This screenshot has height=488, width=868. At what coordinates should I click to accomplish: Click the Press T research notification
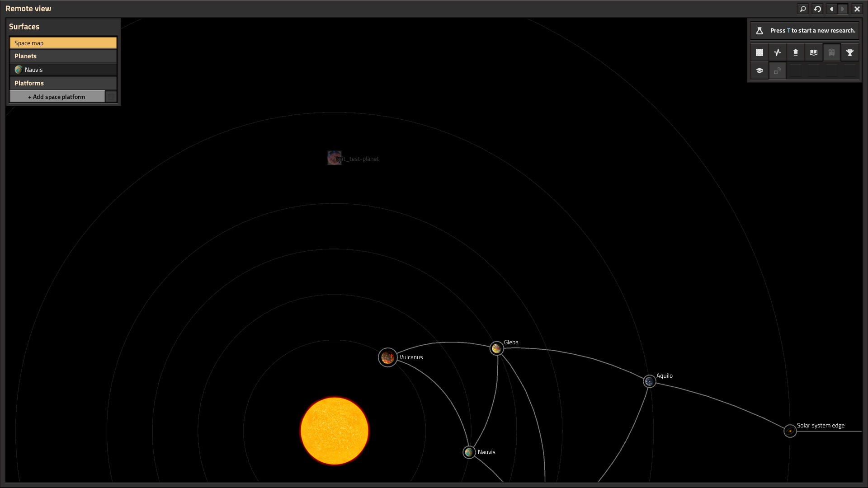click(805, 30)
